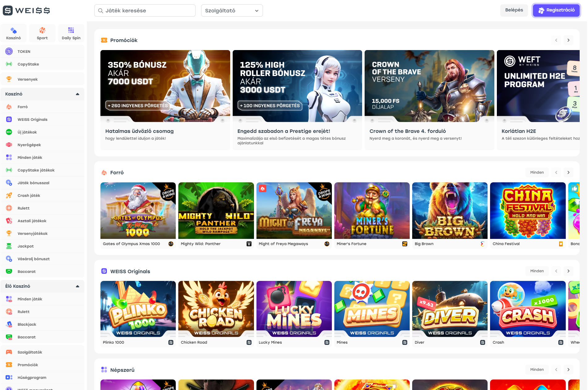Click Minden button in Forró section
This screenshot has height=390, width=588.
click(537, 172)
